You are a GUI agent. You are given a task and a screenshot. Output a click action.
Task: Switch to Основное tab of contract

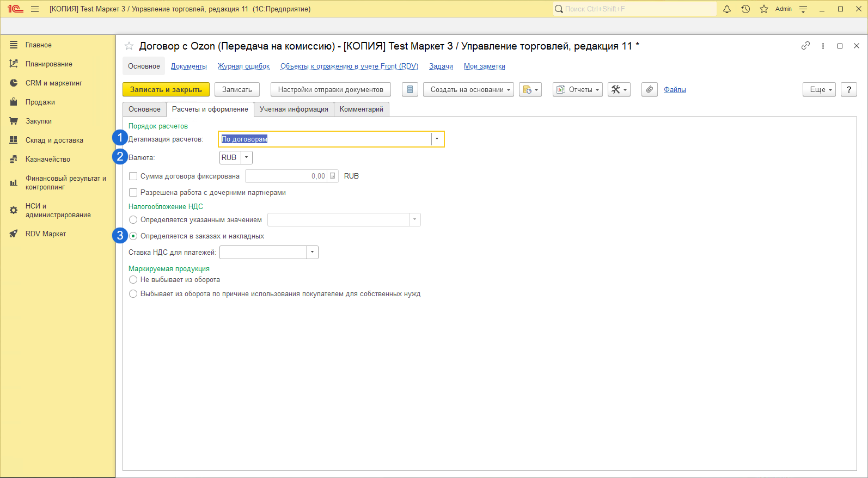point(144,109)
